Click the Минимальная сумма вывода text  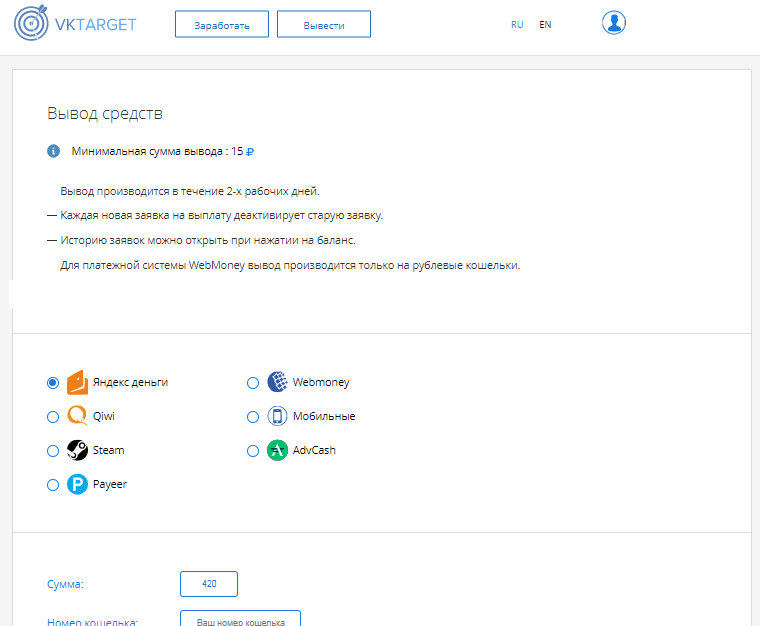coord(158,151)
